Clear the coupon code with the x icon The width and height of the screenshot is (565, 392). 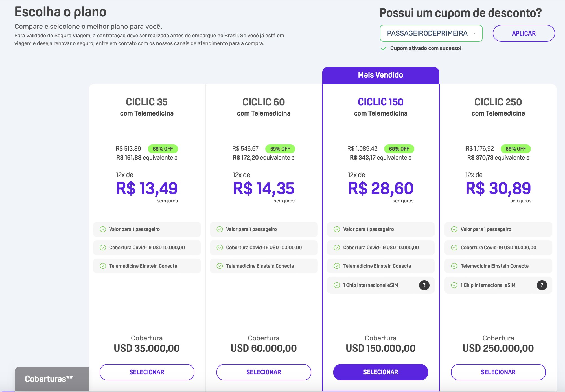pos(474,34)
